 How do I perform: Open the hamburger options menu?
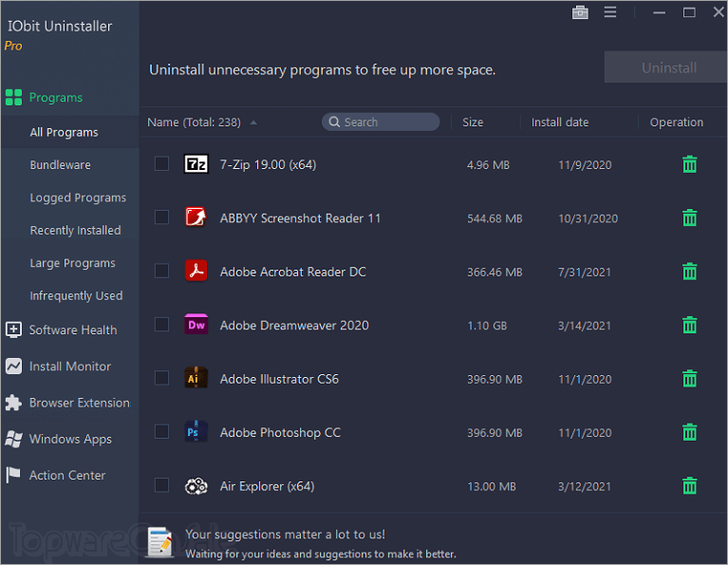610,12
